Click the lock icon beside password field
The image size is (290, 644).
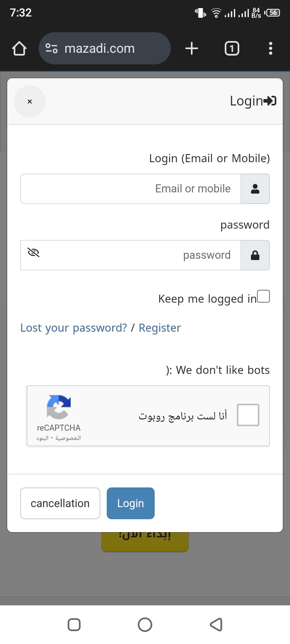[x=255, y=255]
